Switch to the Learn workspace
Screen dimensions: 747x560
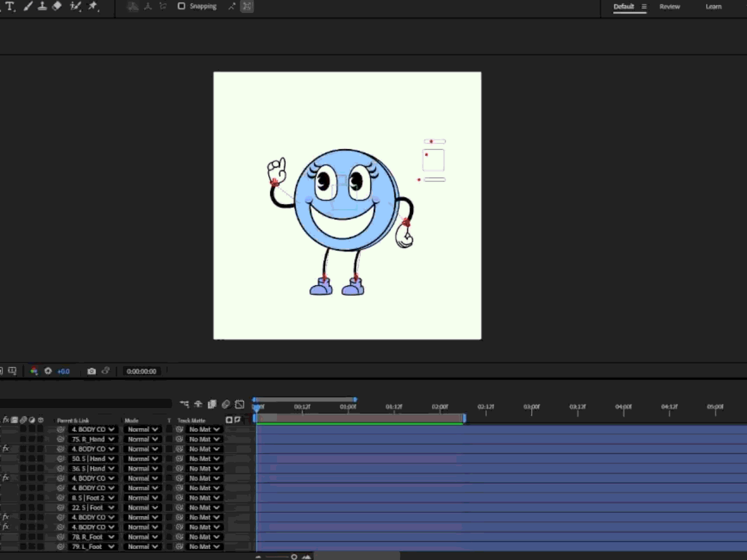[713, 7]
